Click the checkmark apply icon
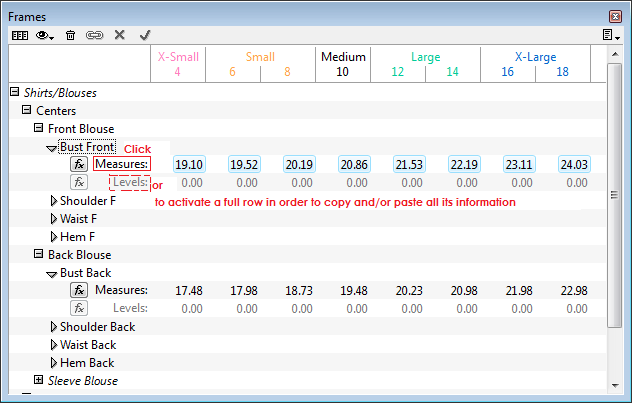Screen dimensions: 632x403 coord(145,35)
